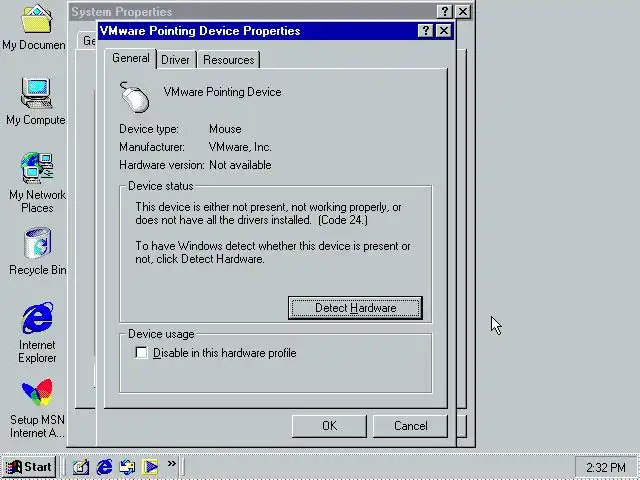The width and height of the screenshot is (640, 480).
Task: Open Windows Media Player quick launch icon
Action: [x=150, y=467]
